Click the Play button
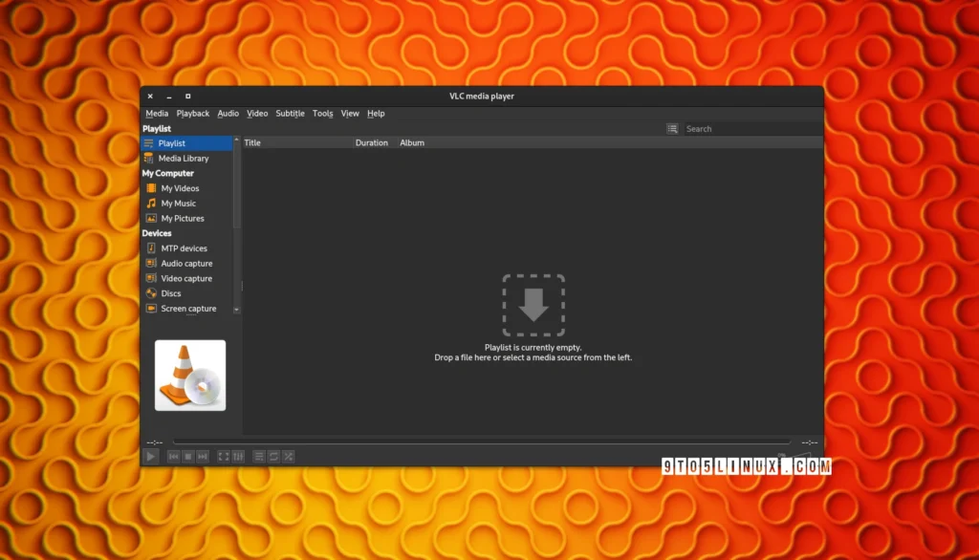979x560 pixels. (150, 457)
